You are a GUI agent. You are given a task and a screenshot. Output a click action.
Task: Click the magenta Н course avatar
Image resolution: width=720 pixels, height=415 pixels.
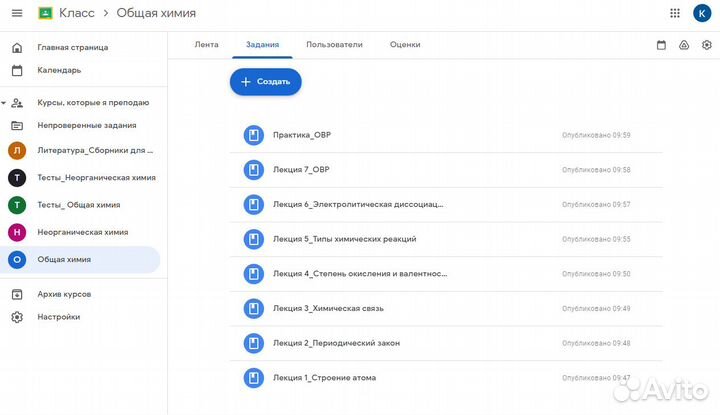[17, 232]
